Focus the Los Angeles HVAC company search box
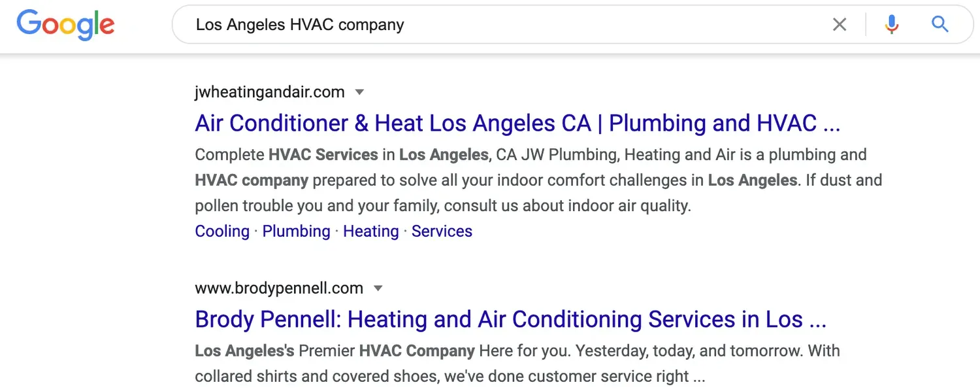Image resolution: width=980 pixels, height=391 pixels. point(497,25)
